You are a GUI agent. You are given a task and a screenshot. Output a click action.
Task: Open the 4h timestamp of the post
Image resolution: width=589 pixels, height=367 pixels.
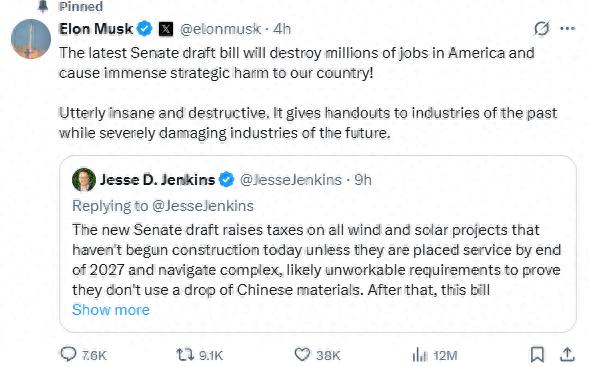[282, 29]
